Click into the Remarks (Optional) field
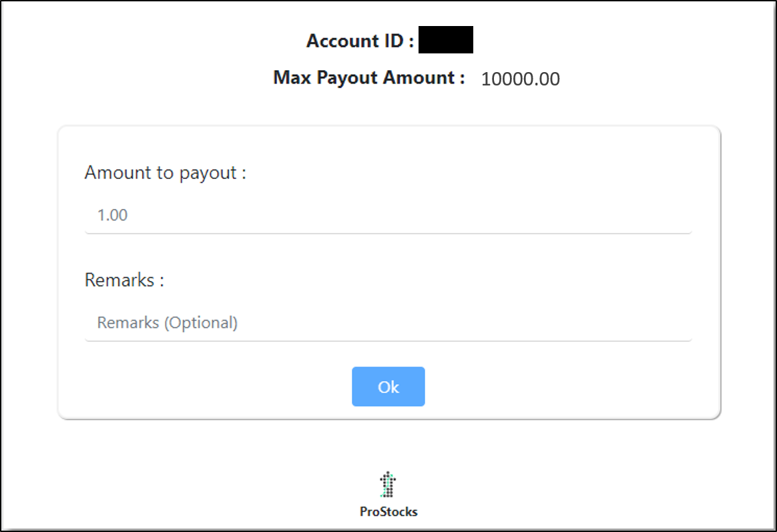The width and height of the screenshot is (777, 532). tap(388, 322)
